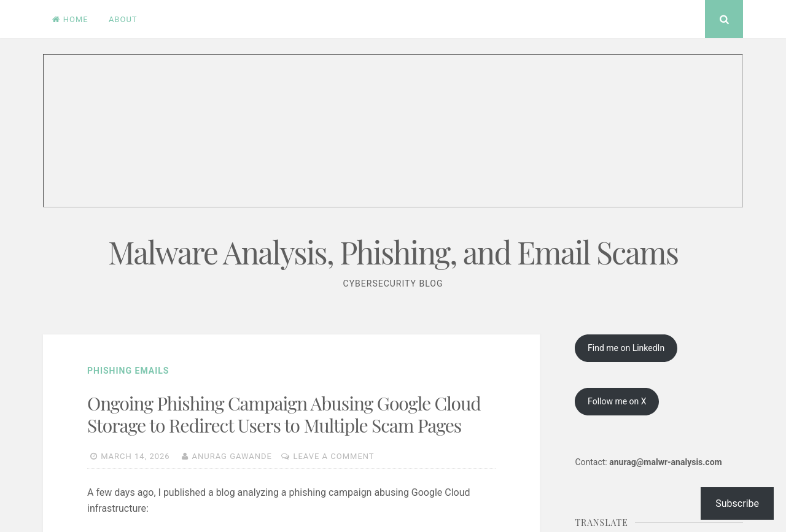Open the ABOUT menu item
The image size is (786, 532).
point(123,20)
